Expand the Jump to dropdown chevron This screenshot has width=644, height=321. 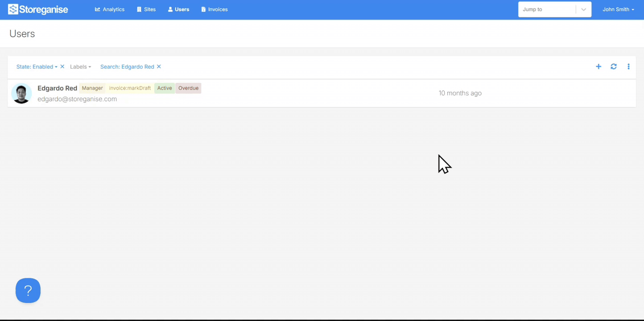click(x=583, y=9)
